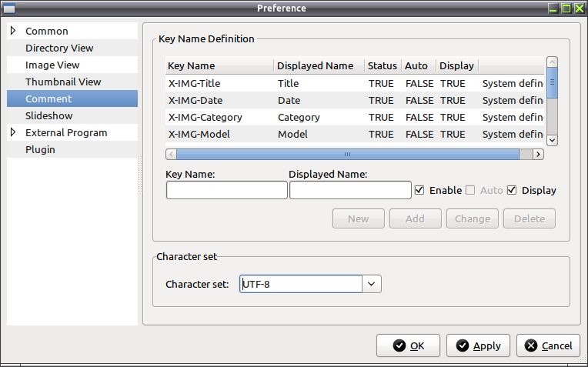The image size is (588, 367).
Task: Sort by the Displayed Name column header
Action: (319, 65)
